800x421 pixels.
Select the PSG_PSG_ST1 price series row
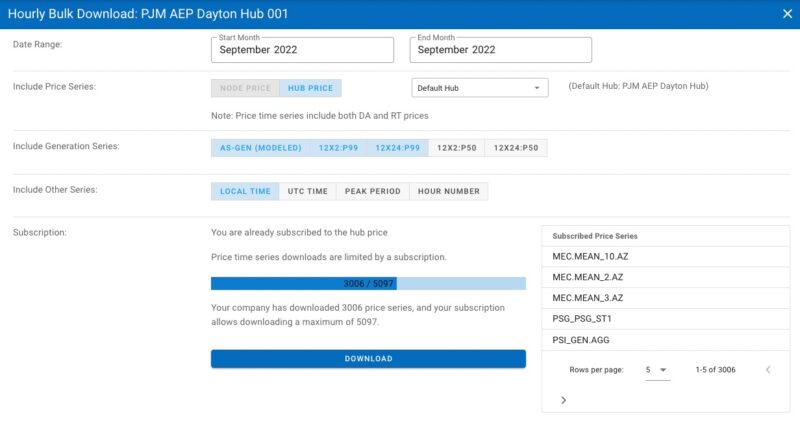click(665, 319)
